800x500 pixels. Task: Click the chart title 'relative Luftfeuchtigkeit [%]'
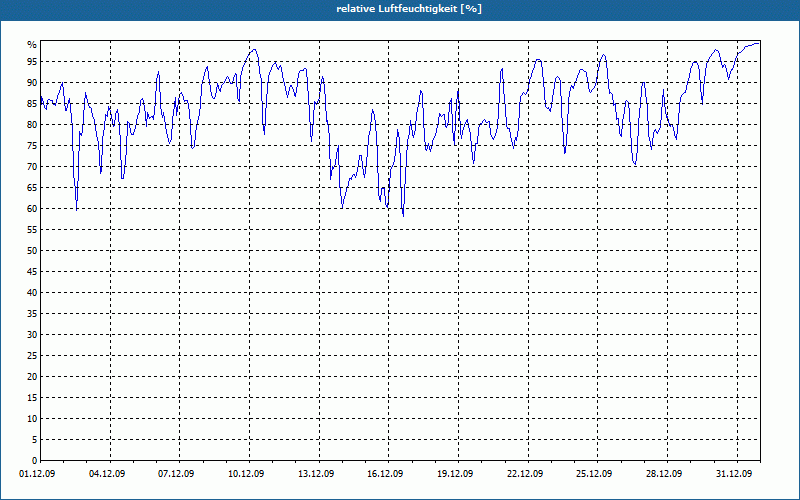409,9
